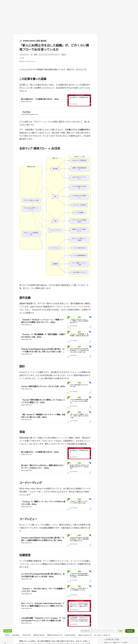The height and width of the screenshot is (644, 138).
Task: Click the Draw.io フロー図自動生成 diagram node
Action: [79, 160]
